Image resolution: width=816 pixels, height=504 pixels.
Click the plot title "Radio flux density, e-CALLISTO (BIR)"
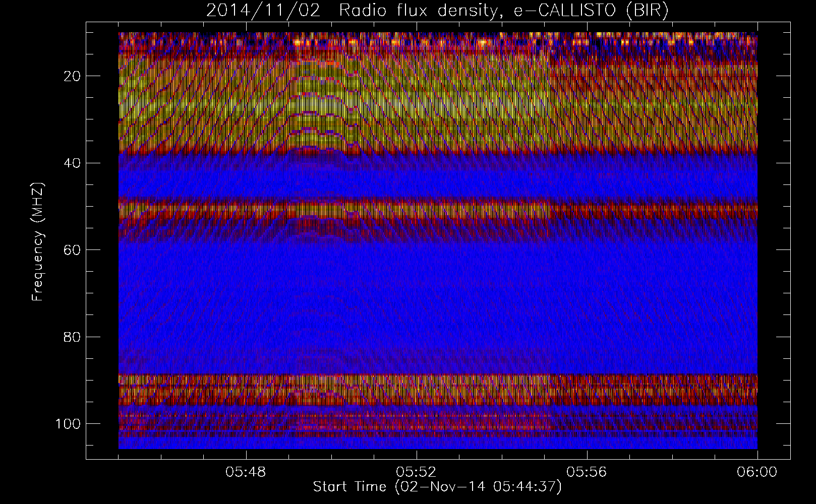point(503,11)
